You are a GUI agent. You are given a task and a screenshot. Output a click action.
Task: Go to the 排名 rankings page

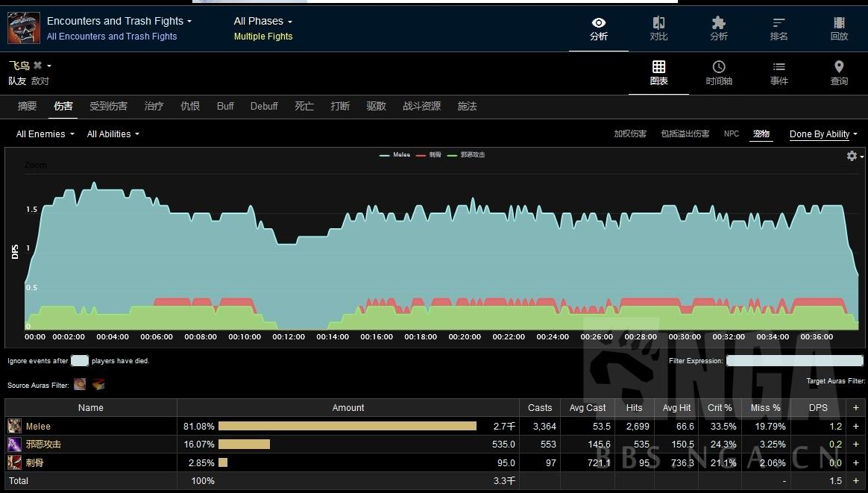[x=779, y=29]
